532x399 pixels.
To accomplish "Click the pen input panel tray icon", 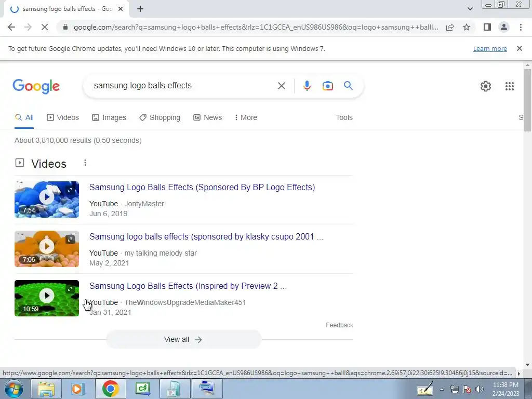I will 424,389.
